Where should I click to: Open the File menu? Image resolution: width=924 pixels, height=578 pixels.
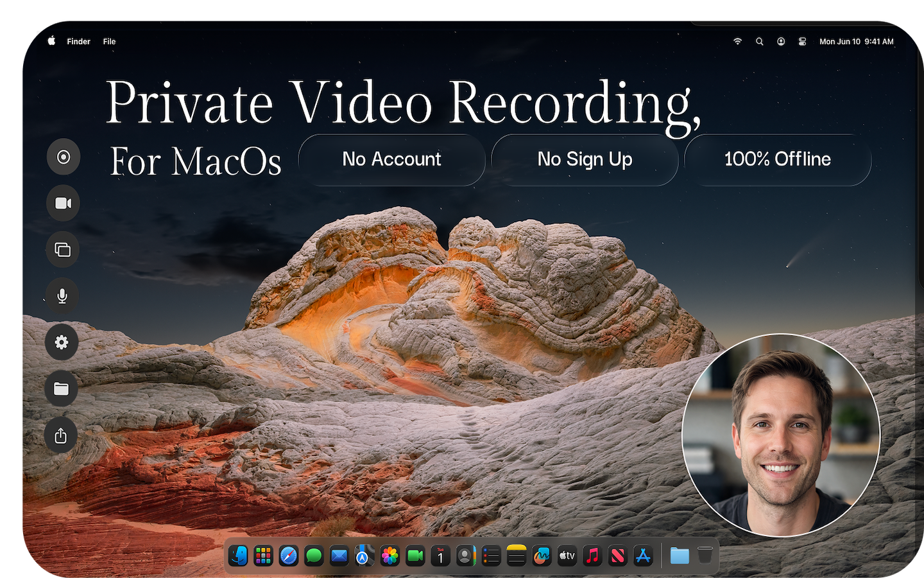tap(109, 42)
